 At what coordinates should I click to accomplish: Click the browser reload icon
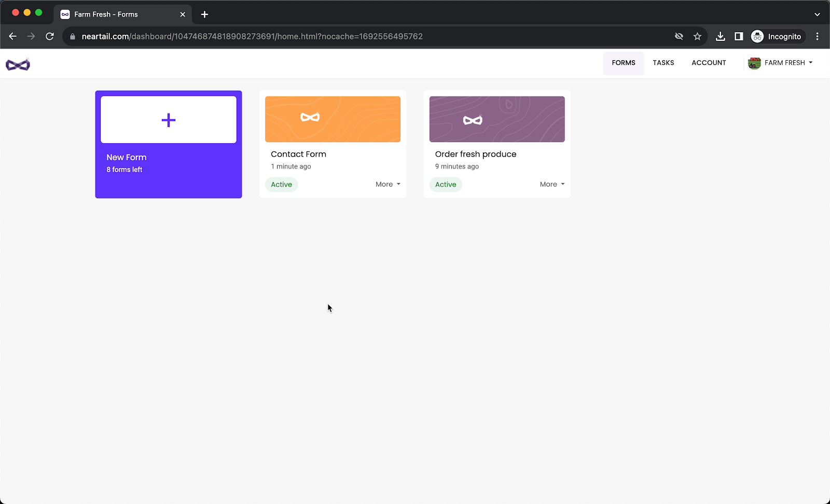tap(50, 36)
